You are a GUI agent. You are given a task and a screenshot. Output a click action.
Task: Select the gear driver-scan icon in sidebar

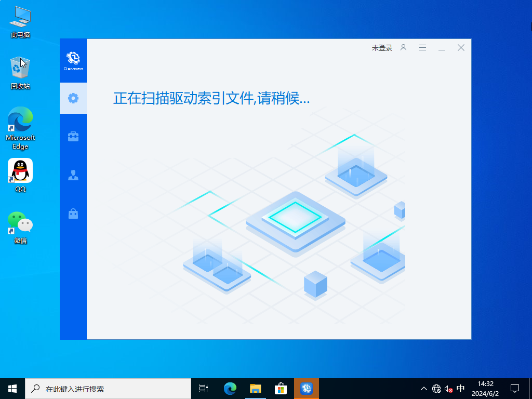point(73,98)
